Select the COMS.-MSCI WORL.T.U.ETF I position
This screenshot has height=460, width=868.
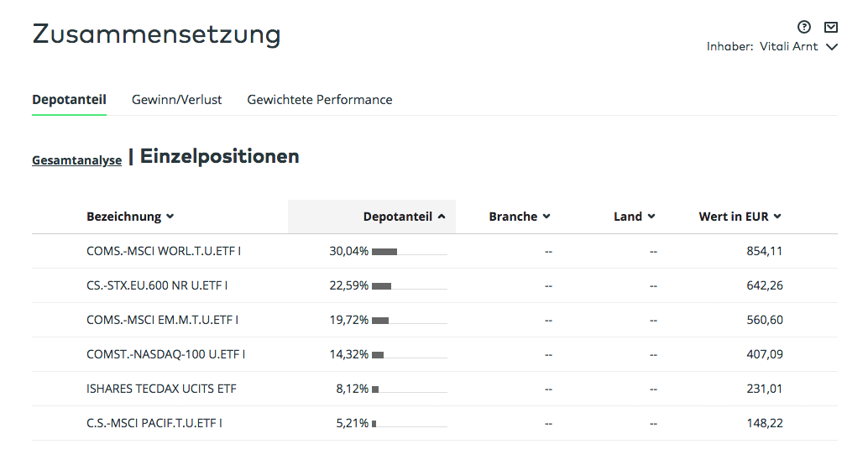point(164,251)
